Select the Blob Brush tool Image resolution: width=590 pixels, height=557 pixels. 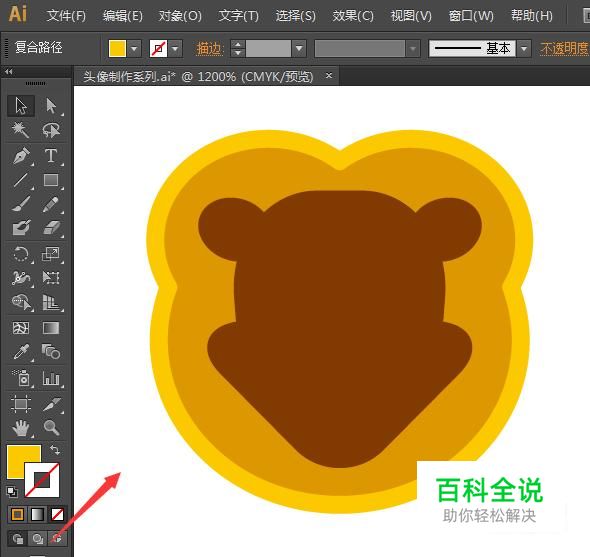pyautogui.click(x=21, y=228)
